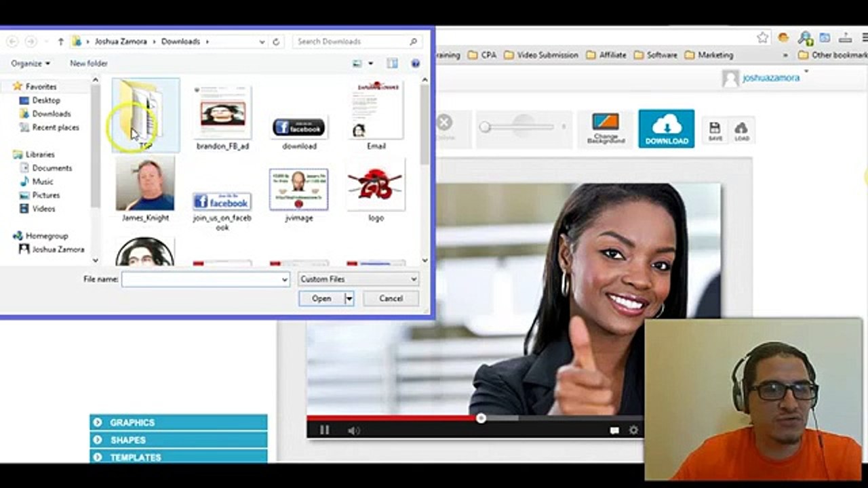Click the New folder button
Image resolution: width=868 pixels, height=488 pixels.
pyautogui.click(x=89, y=63)
